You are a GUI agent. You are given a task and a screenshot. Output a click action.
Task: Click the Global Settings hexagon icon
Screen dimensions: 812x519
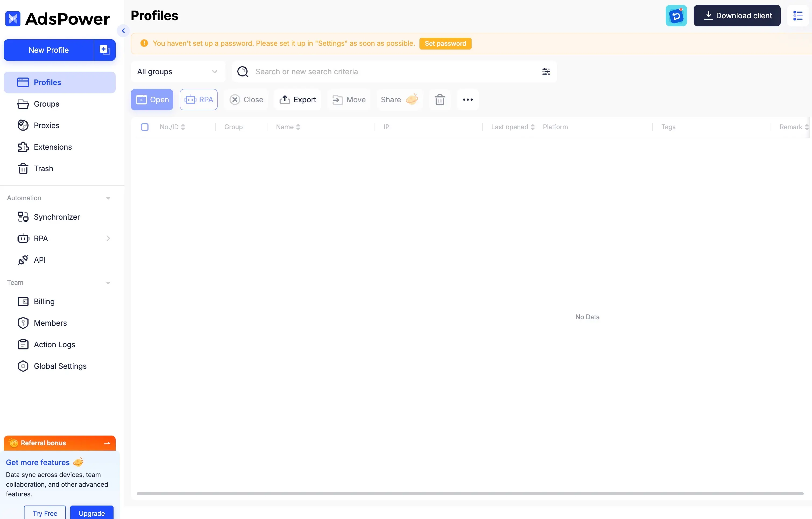[23, 366]
